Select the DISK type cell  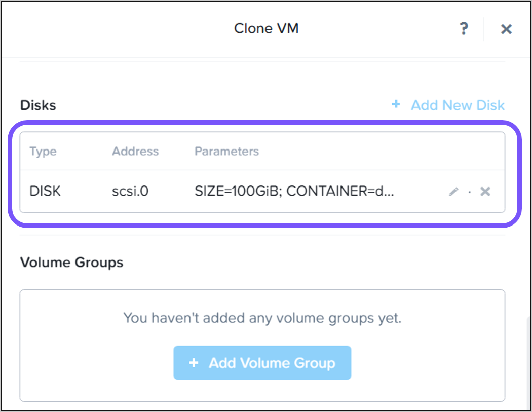pyautogui.click(x=45, y=192)
